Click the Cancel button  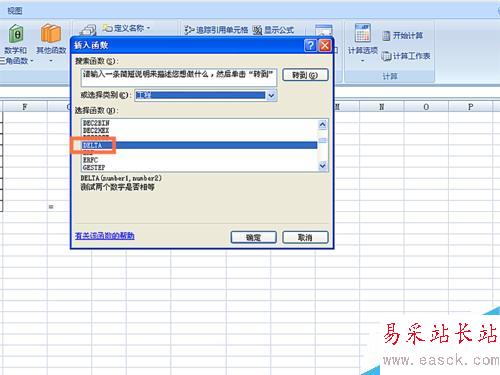(x=305, y=237)
